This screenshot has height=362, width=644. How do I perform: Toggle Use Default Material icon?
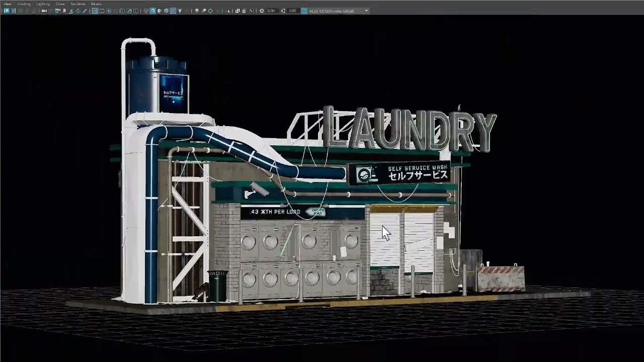(x=159, y=11)
